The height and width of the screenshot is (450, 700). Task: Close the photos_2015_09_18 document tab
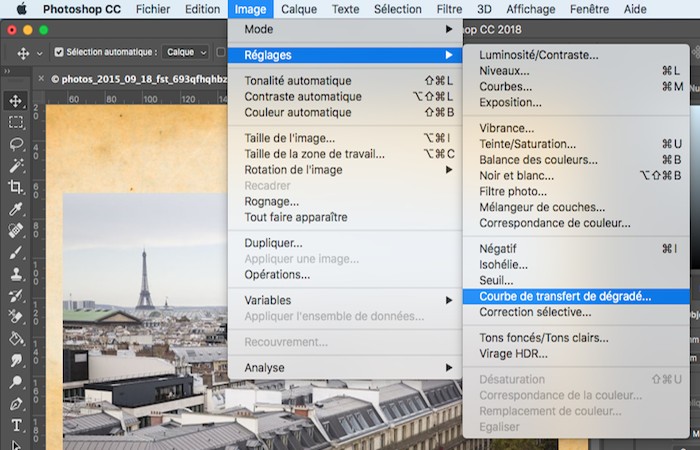(41, 79)
